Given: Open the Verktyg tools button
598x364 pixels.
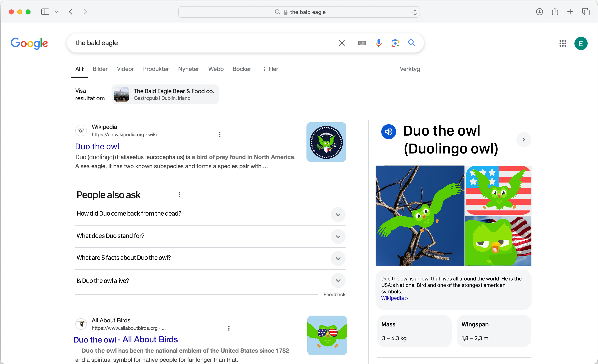Looking at the screenshot, I should 410,69.
